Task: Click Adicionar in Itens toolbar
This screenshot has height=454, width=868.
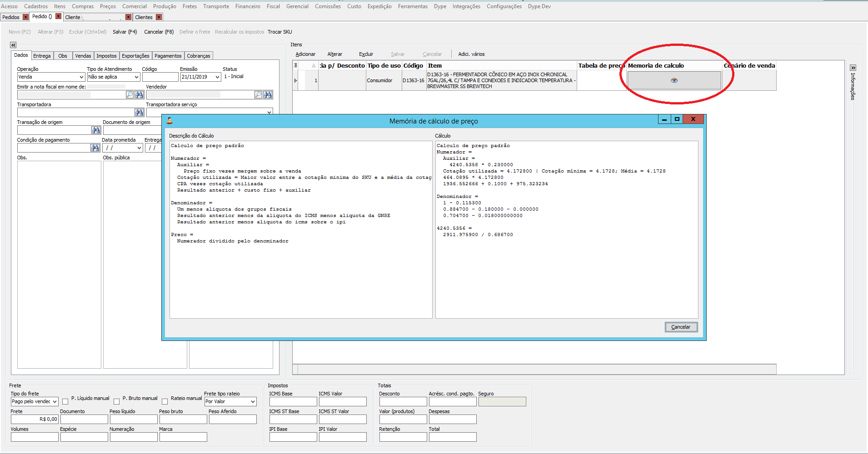Action: click(305, 54)
